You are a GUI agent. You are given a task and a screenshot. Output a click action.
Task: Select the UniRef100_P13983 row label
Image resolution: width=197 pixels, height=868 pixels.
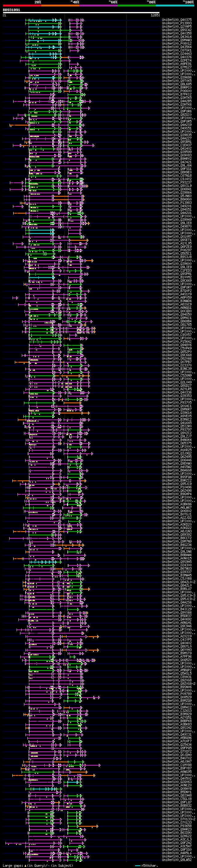point(177,203)
